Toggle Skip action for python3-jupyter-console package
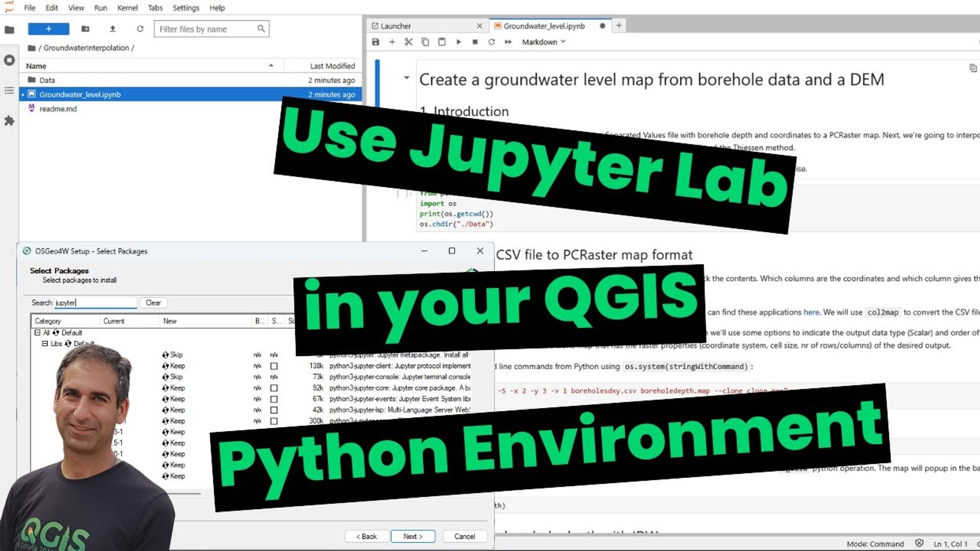 [173, 377]
